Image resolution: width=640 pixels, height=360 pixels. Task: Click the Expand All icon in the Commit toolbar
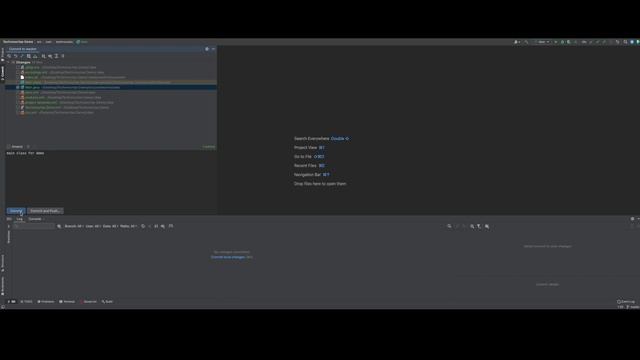[x=56, y=56]
